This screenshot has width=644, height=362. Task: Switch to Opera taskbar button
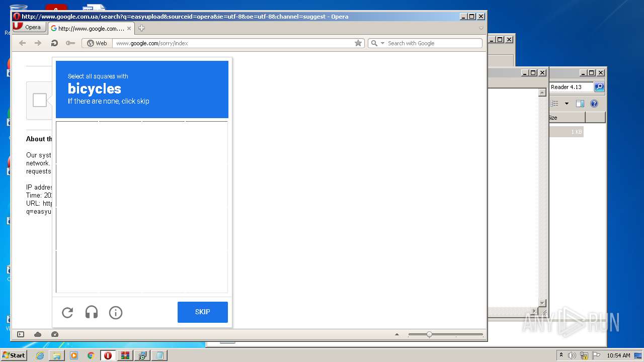108,355
